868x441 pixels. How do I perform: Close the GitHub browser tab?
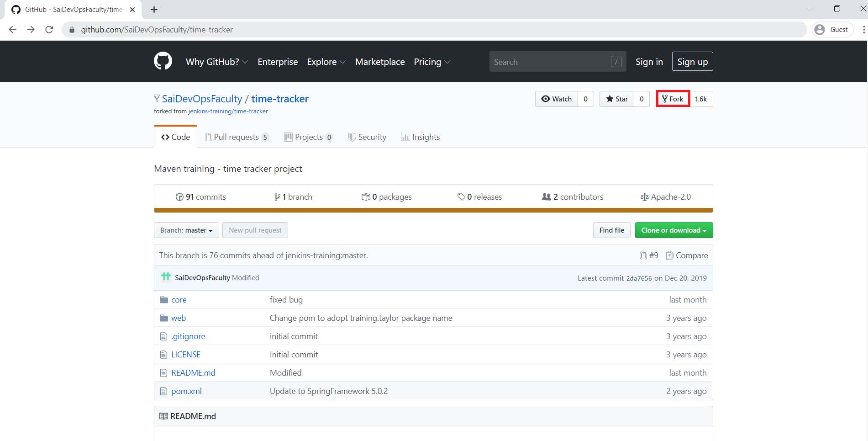(132, 10)
